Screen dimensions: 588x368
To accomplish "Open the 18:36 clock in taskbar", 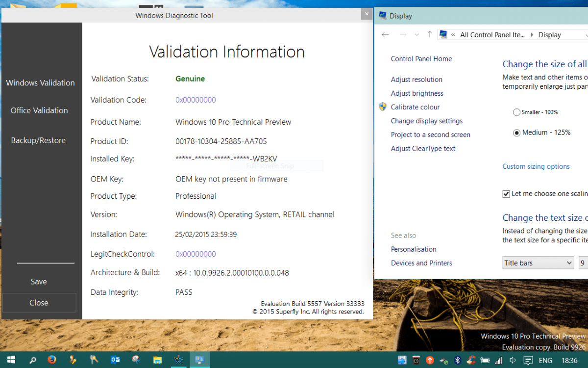I will pos(569,360).
